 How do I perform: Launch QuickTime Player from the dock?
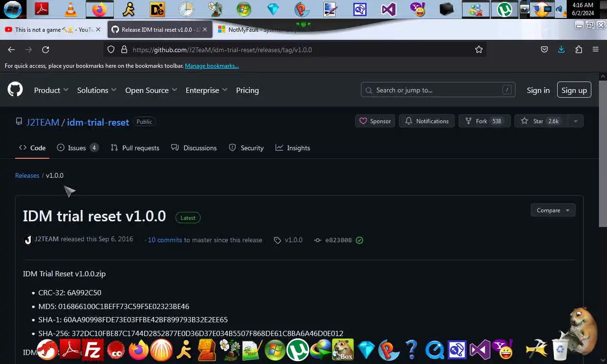434,351
